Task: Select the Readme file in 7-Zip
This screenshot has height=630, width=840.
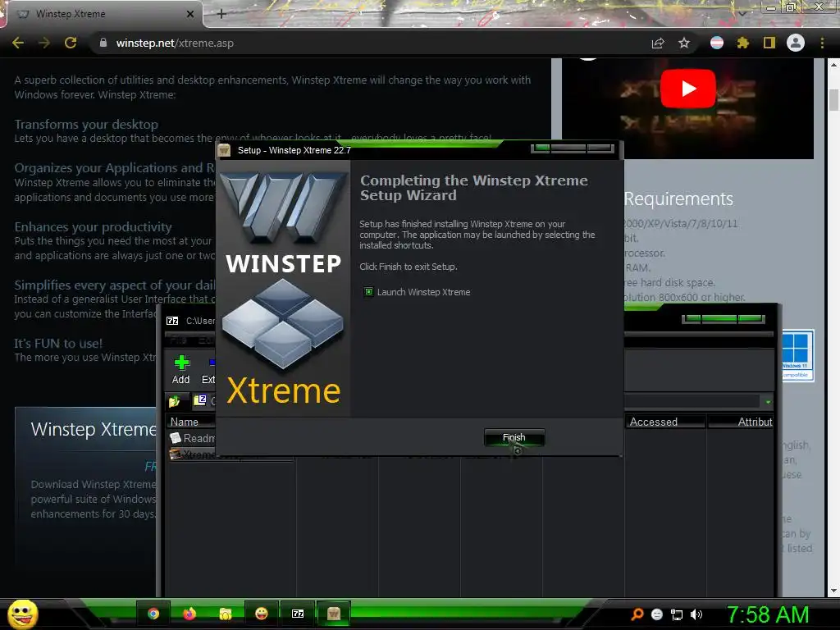Action: [x=193, y=438]
